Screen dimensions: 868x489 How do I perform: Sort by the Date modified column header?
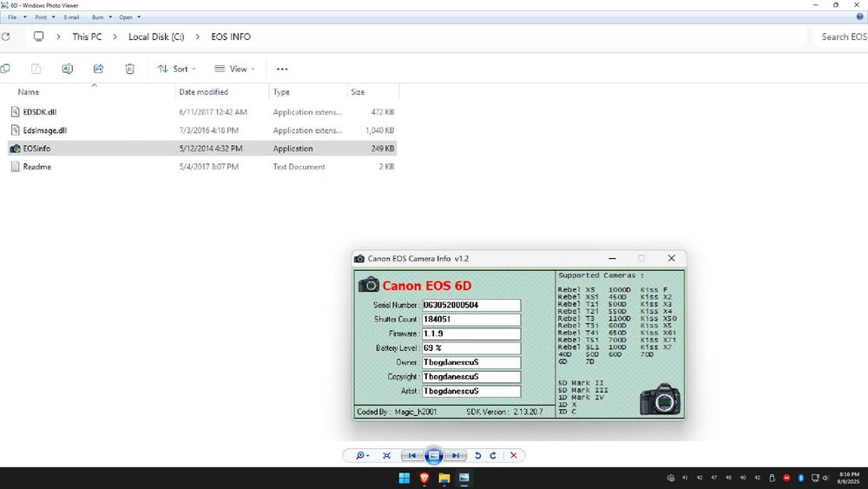[x=203, y=92]
